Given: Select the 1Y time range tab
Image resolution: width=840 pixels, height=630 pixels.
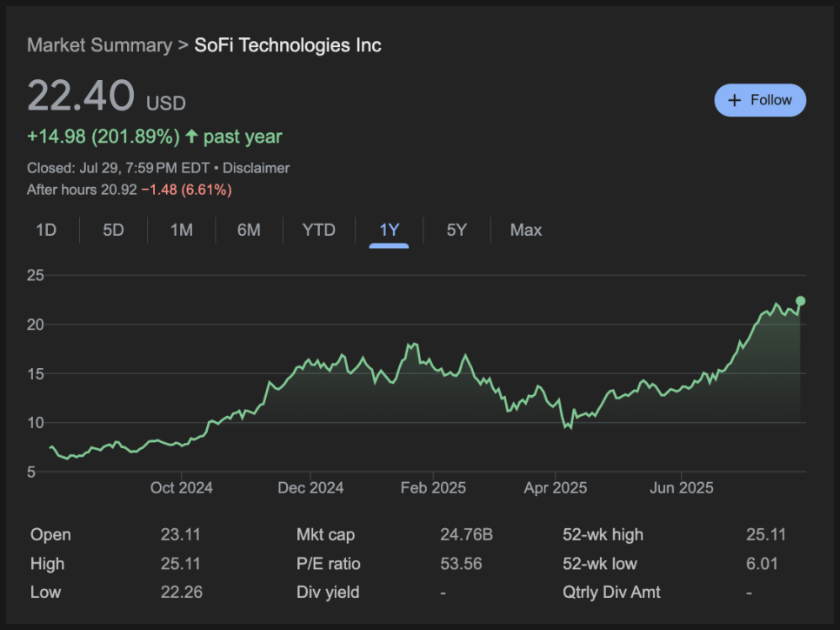Looking at the screenshot, I should (x=390, y=230).
